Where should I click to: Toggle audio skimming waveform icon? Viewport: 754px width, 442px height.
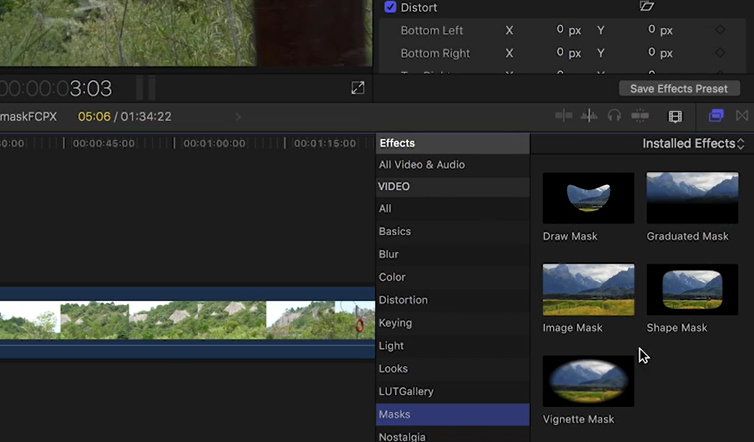[x=589, y=116]
